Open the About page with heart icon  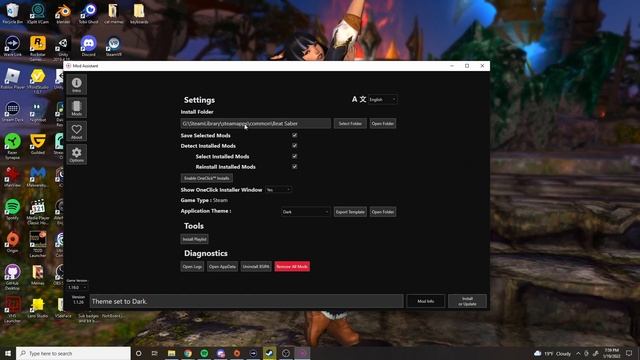pos(77,131)
